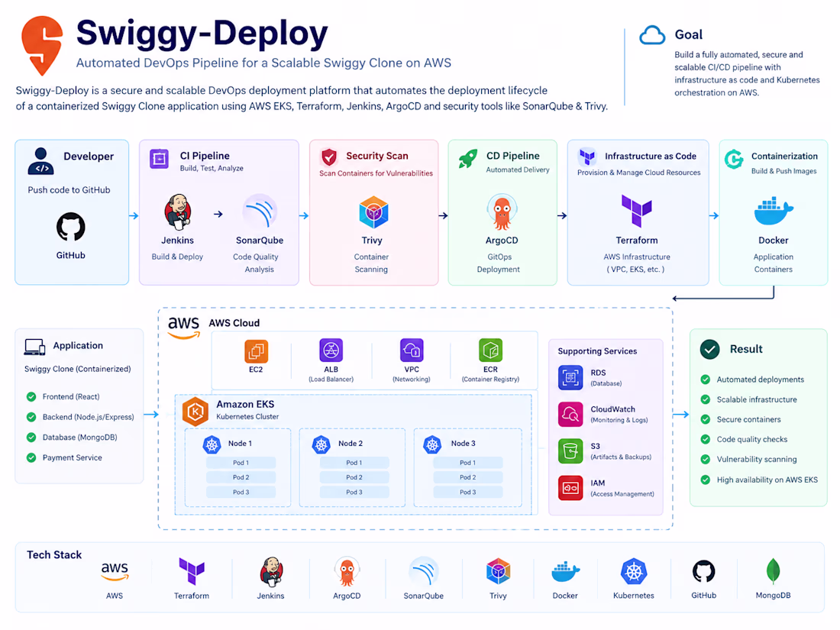Select the VPC networking icon
The image size is (840, 630).
click(412, 351)
